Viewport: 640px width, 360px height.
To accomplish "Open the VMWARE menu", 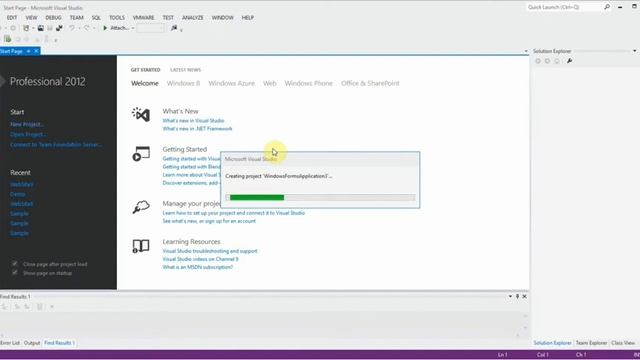I will click(x=143, y=18).
